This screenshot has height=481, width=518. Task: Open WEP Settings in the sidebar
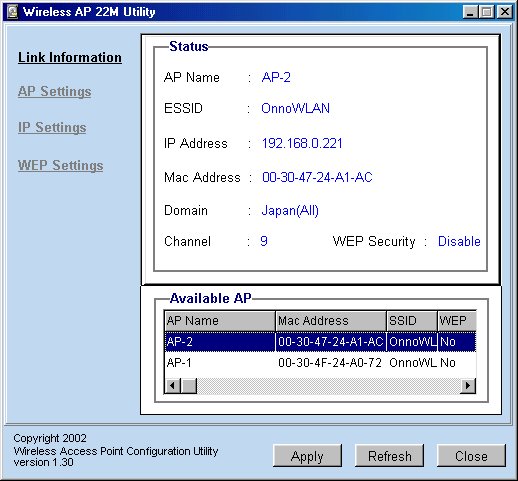click(x=61, y=165)
